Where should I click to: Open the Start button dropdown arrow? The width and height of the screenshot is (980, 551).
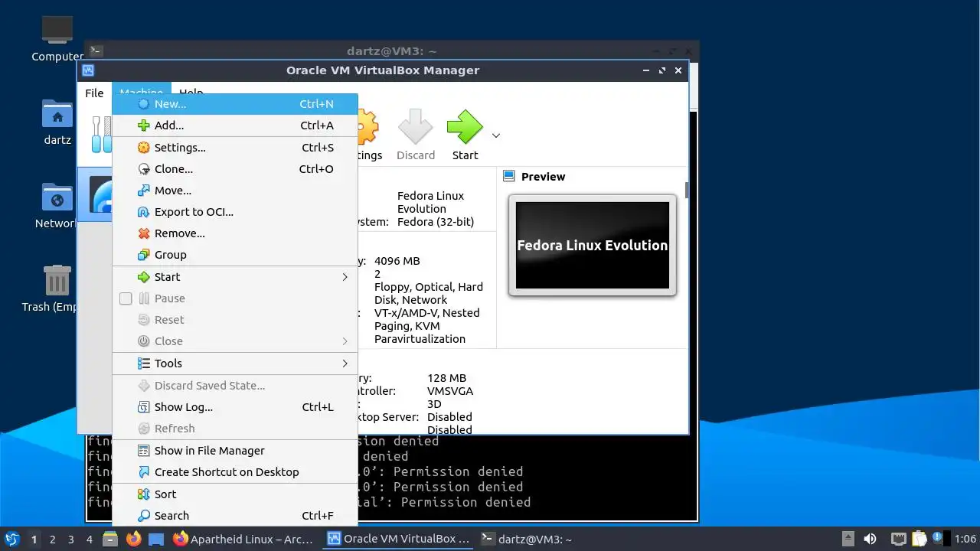point(495,135)
